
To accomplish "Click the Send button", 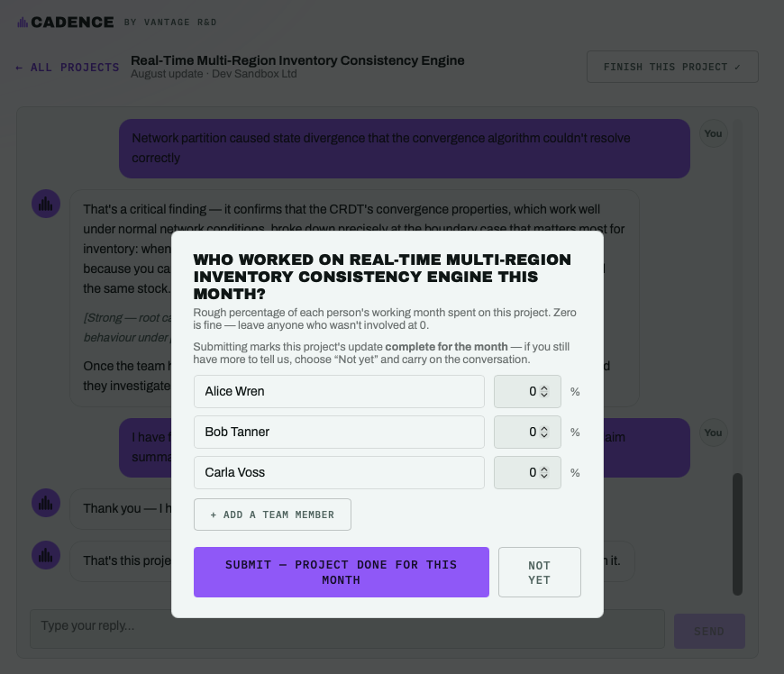I will tap(709, 631).
